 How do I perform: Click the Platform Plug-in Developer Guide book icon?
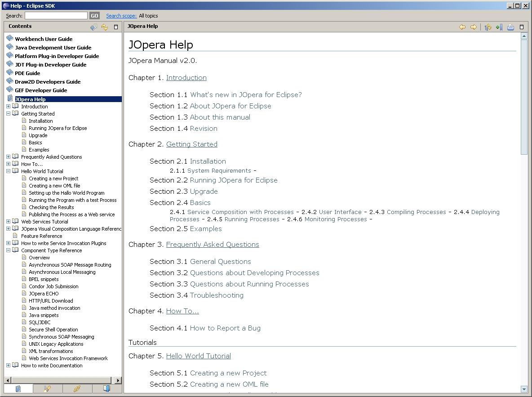click(x=10, y=55)
